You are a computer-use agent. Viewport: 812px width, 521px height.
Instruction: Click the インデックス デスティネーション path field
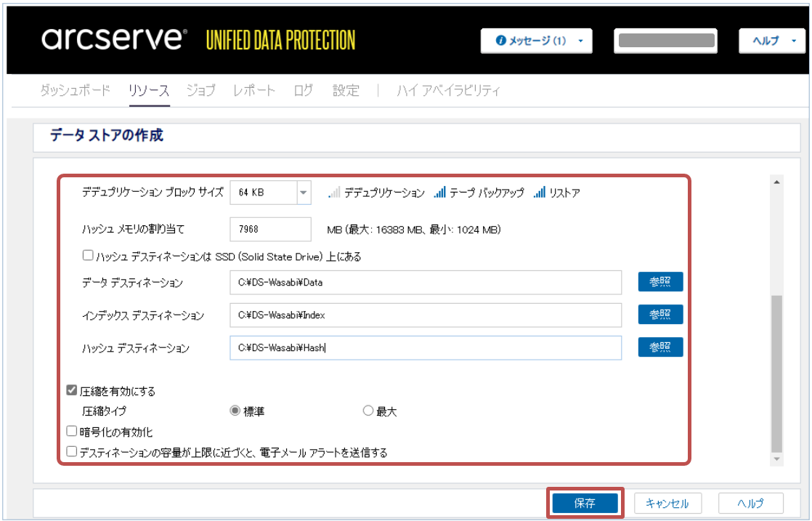point(426,315)
